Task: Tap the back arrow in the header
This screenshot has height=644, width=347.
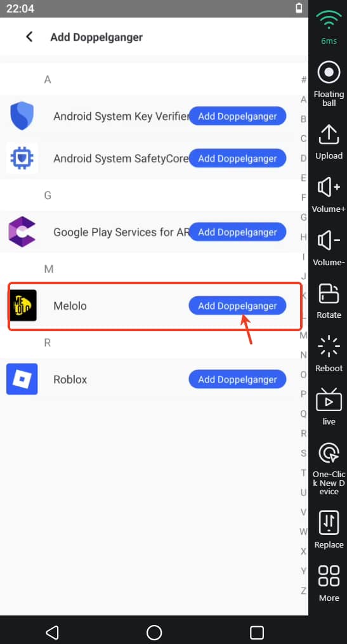Action: 29,37
